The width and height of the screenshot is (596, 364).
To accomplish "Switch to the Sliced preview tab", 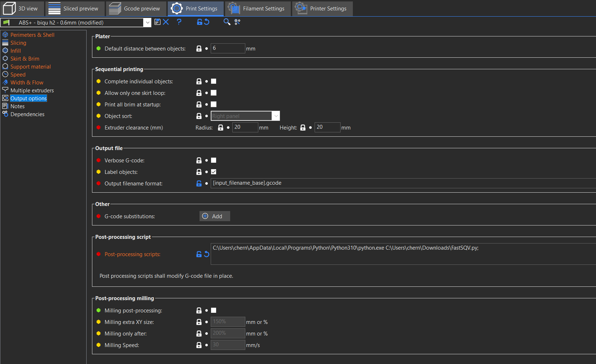I will (75, 9).
